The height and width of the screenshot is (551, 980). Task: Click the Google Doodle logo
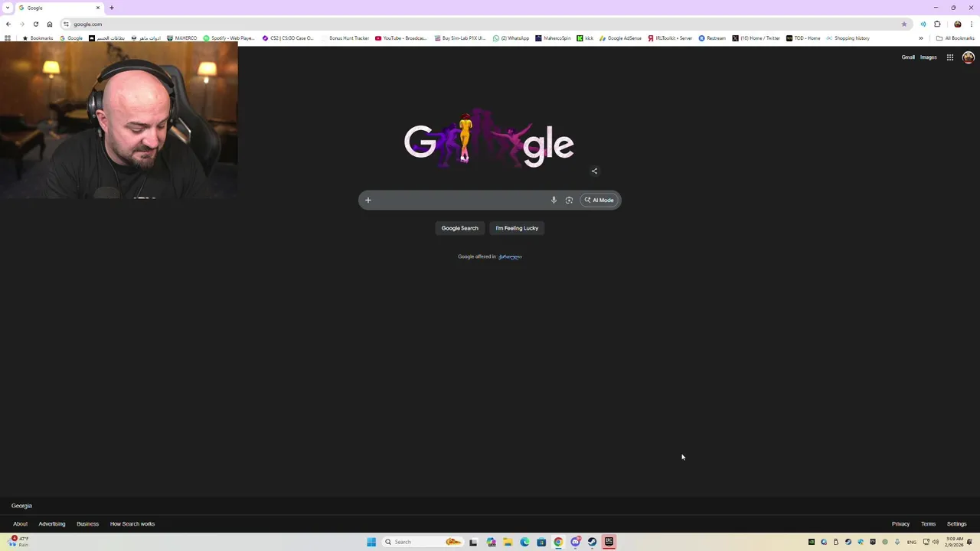(x=489, y=139)
